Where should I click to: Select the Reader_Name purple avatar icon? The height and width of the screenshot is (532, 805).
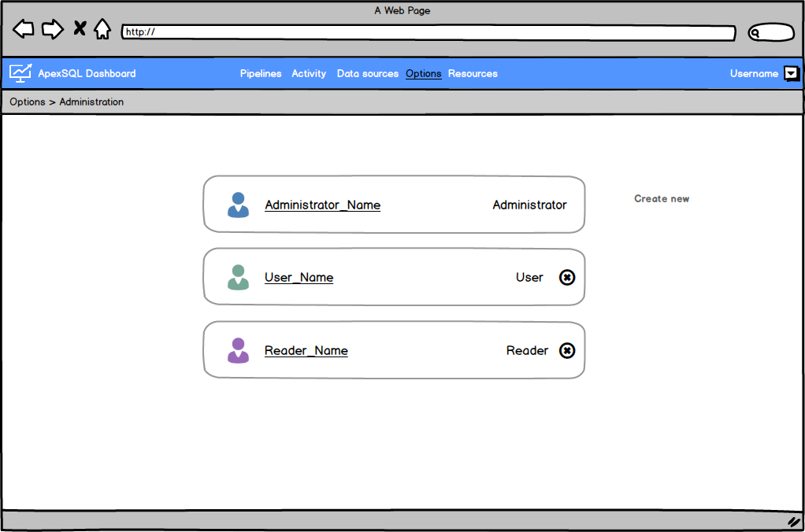pyautogui.click(x=238, y=350)
